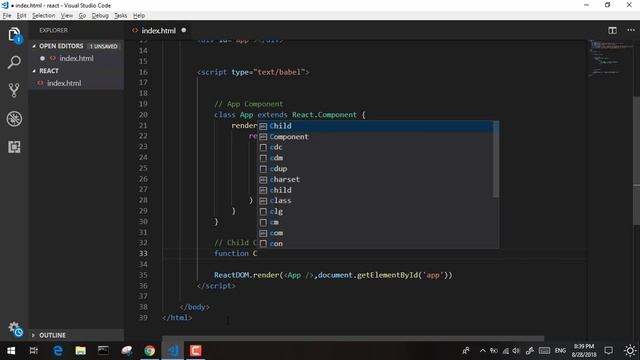Click the suggestion list scrollbar
The height and width of the screenshot is (360, 640).
pyautogui.click(x=496, y=159)
